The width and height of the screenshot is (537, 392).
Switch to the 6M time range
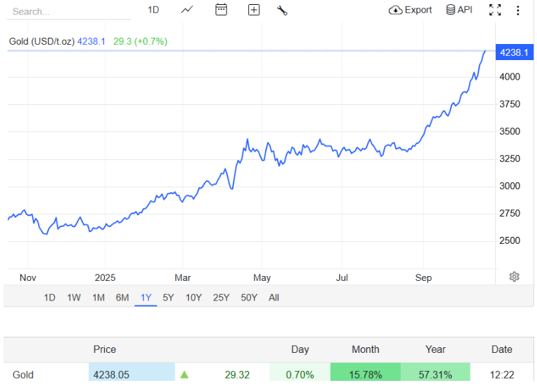click(x=122, y=298)
